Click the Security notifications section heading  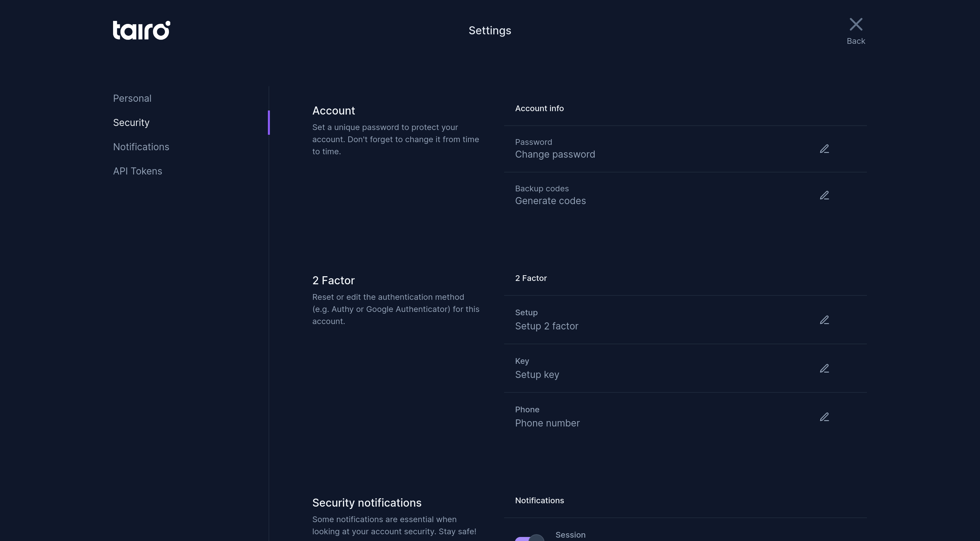pos(367,503)
